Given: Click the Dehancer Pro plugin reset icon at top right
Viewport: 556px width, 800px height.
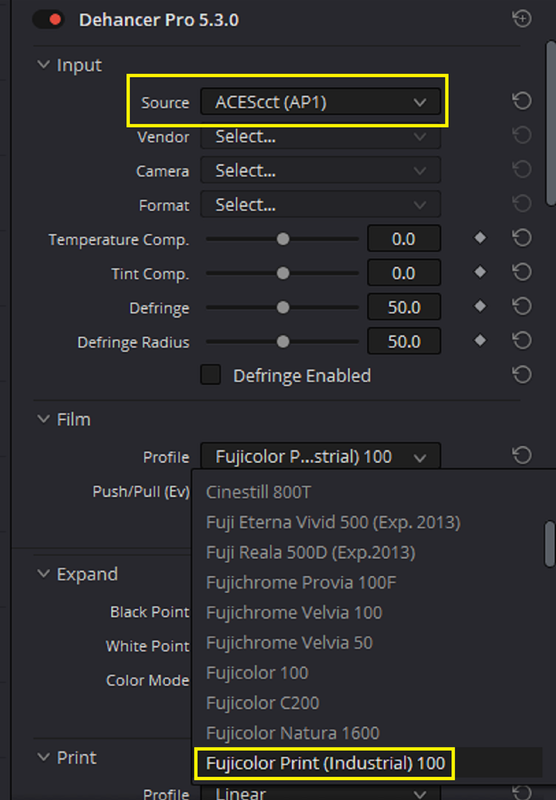Looking at the screenshot, I should coord(522,19).
